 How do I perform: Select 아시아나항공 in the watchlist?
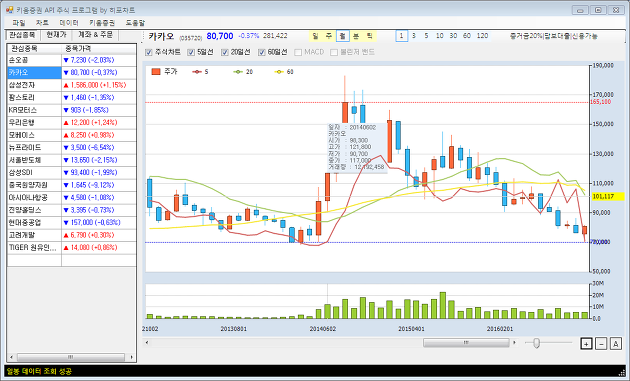(x=35, y=198)
